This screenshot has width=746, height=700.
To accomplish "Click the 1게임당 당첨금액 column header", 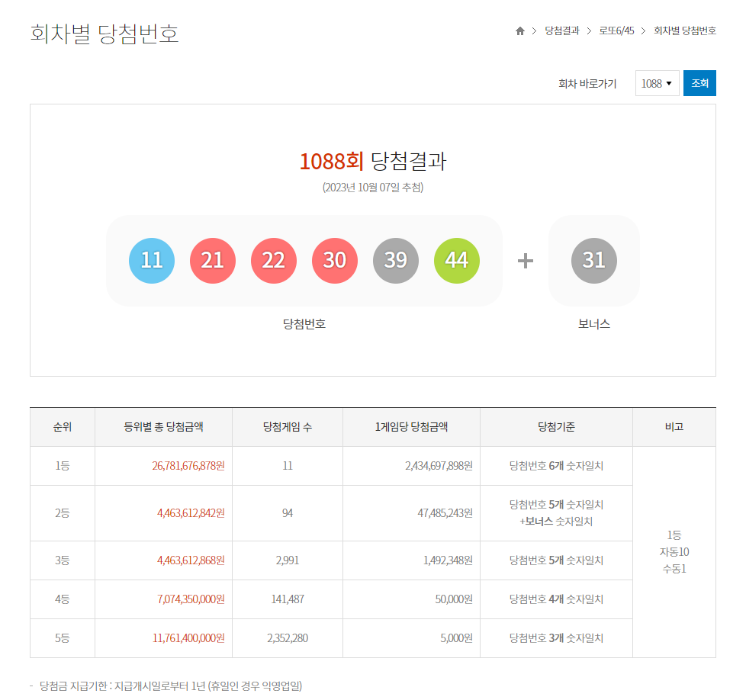I will tap(412, 427).
